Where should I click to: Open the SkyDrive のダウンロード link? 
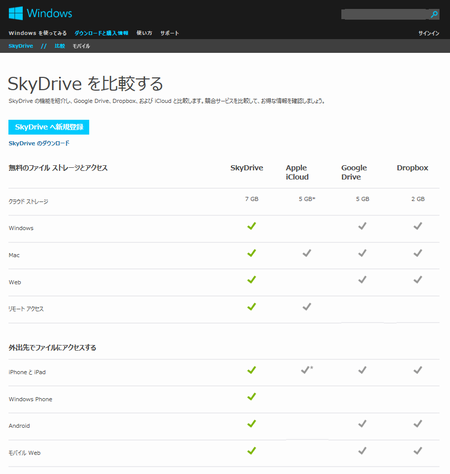pyautogui.click(x=39, y=143)
